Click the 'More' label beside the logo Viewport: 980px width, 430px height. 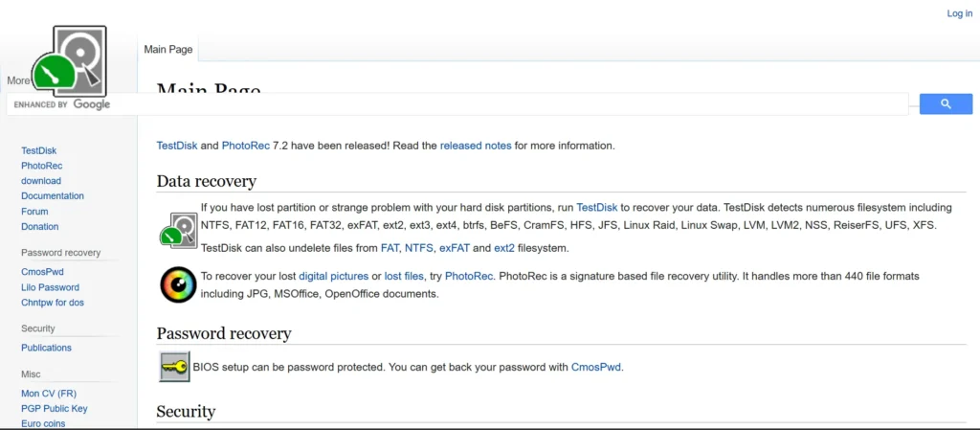click(18, 80)
